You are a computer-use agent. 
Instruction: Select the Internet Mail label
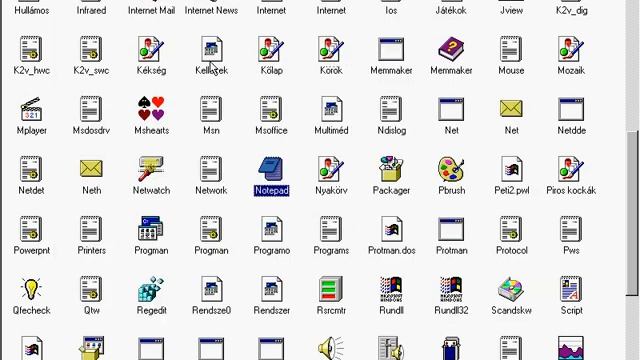(x=151, y=10)
